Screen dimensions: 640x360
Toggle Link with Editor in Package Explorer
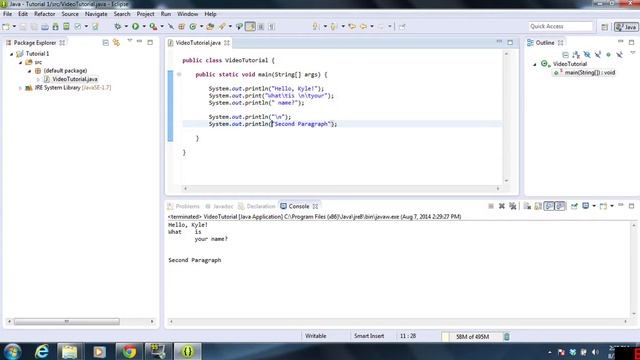[x=116, y=42]
